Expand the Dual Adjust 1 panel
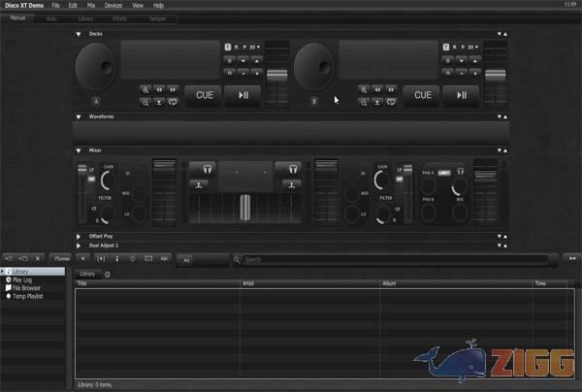 tap(79, 245)
